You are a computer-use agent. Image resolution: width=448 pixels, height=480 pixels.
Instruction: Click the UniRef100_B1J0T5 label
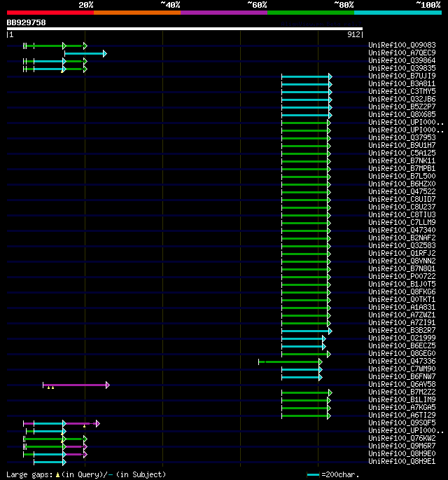tap(402, 284)
